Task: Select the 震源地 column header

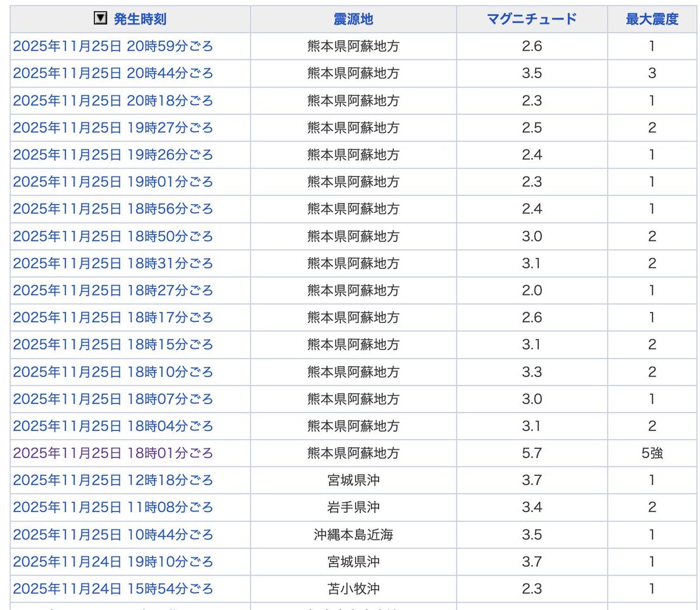Action: click(353, 18)
